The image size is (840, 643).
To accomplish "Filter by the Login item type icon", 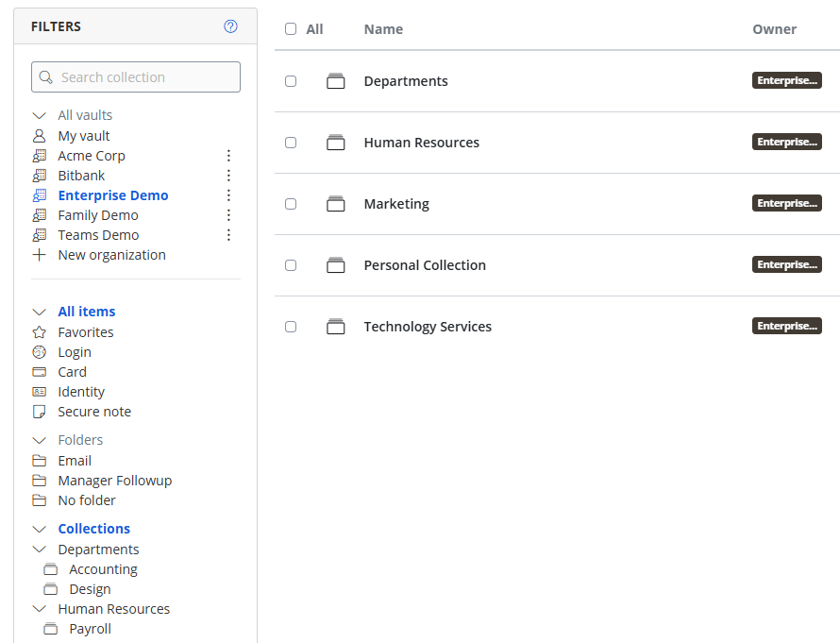I will [39, 351].
